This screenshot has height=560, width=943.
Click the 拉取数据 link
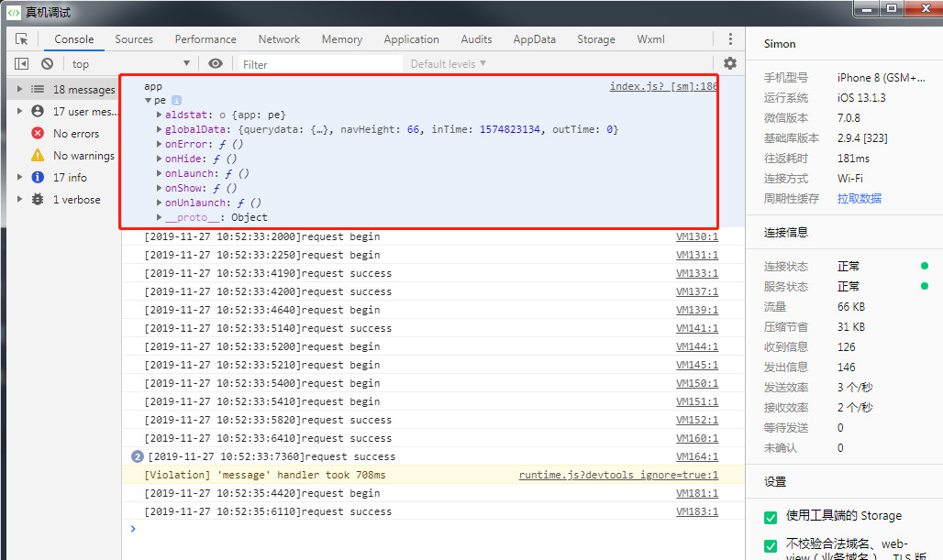click(859, 199)
